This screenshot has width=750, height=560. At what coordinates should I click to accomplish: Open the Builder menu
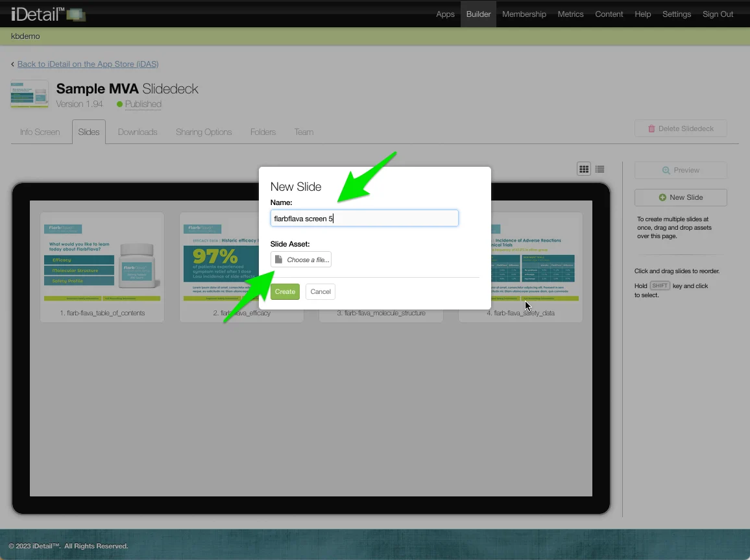[478, 14]
